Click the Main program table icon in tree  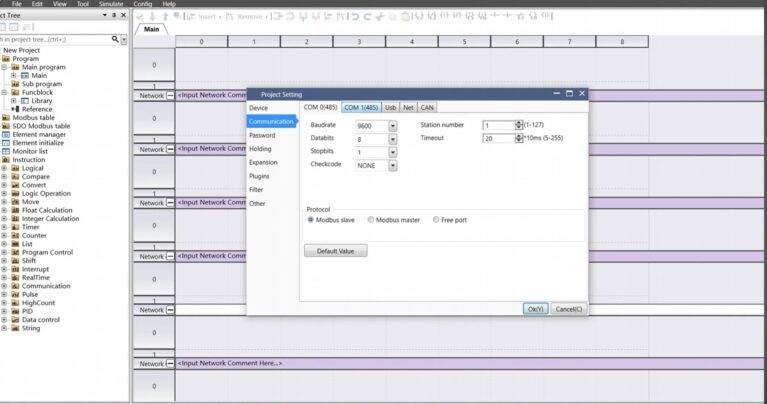click(24, 75)
